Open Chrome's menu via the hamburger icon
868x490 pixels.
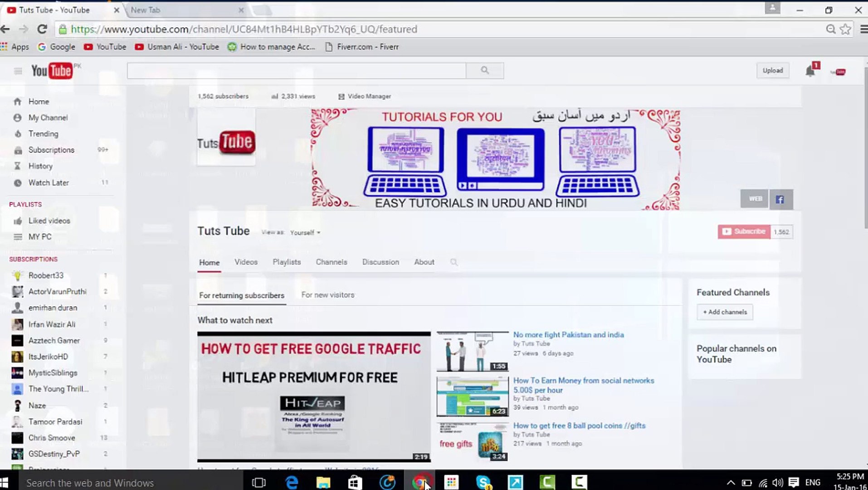click(x=862, y=29)
